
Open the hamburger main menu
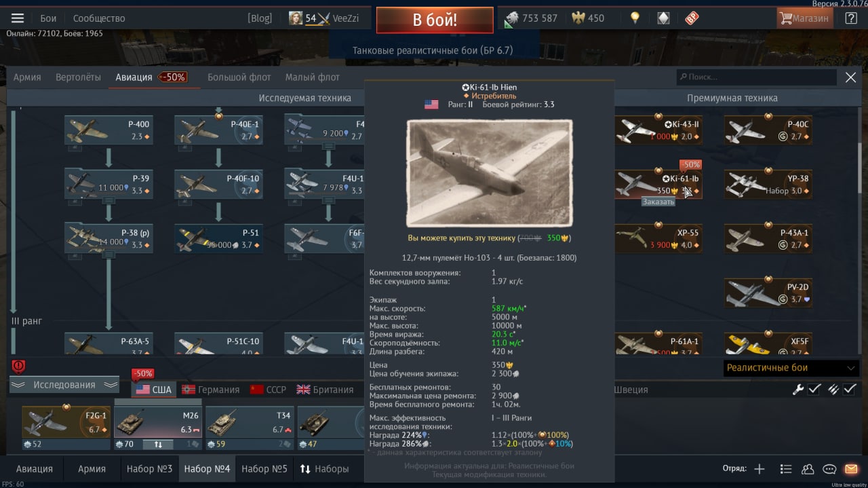click(x=18, y=18)
